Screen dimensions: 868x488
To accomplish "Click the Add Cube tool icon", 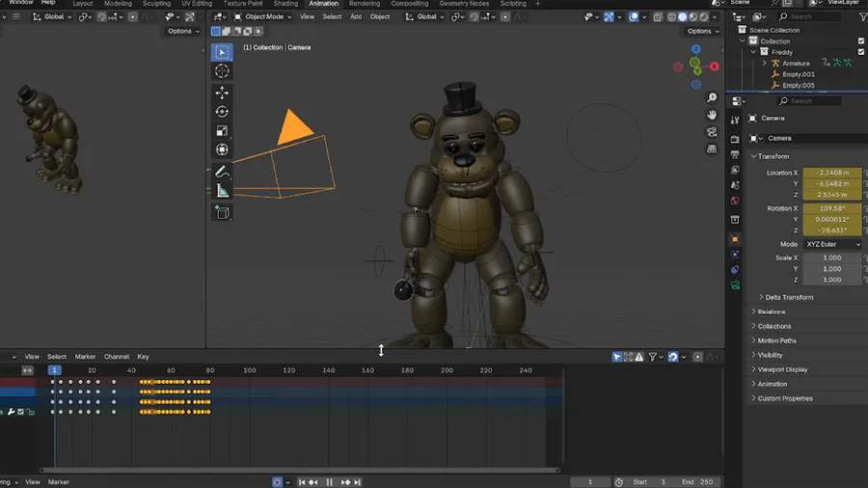I will (x=222, y=212).
